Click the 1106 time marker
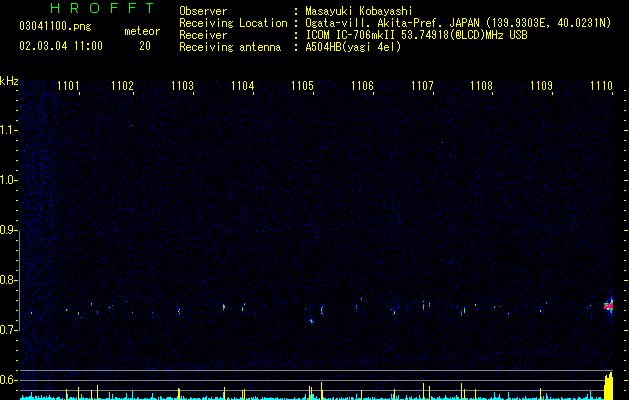This screenshot has width=629, height=400. click(x=362, y=86)
